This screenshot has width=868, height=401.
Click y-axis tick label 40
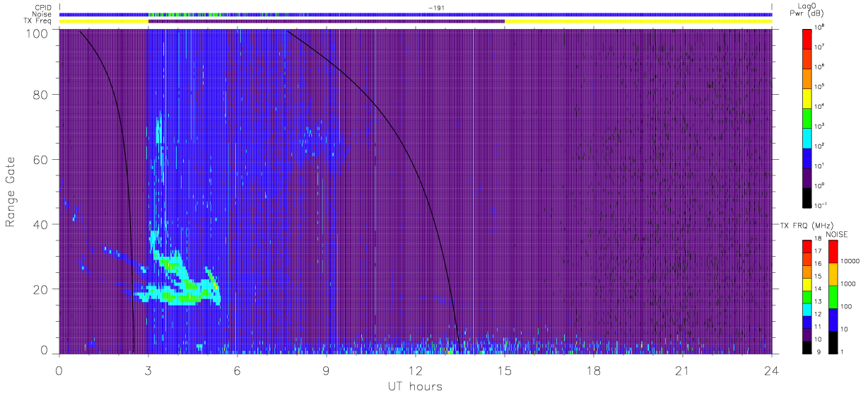pos(40,224)
